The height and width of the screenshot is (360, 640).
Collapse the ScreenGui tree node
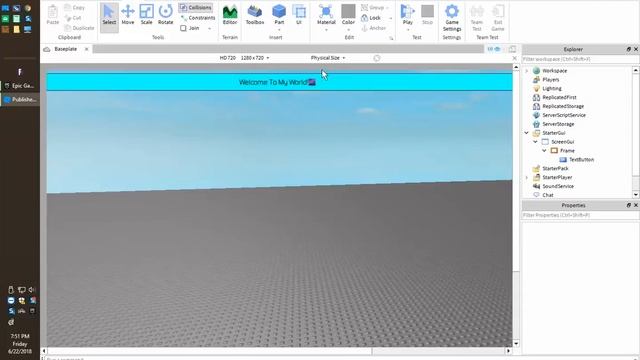pos(536,142)
